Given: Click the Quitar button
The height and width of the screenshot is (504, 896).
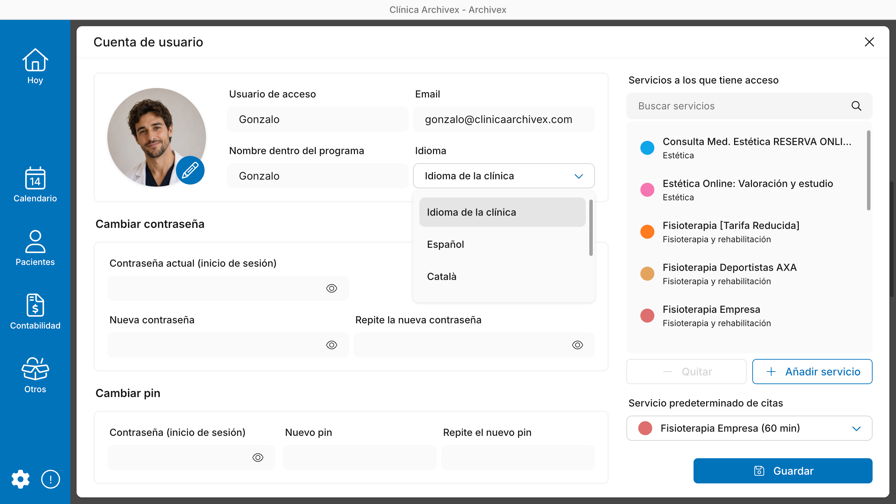Looking at the screenshot, I should pyautogui.click(x=686, y=371).
